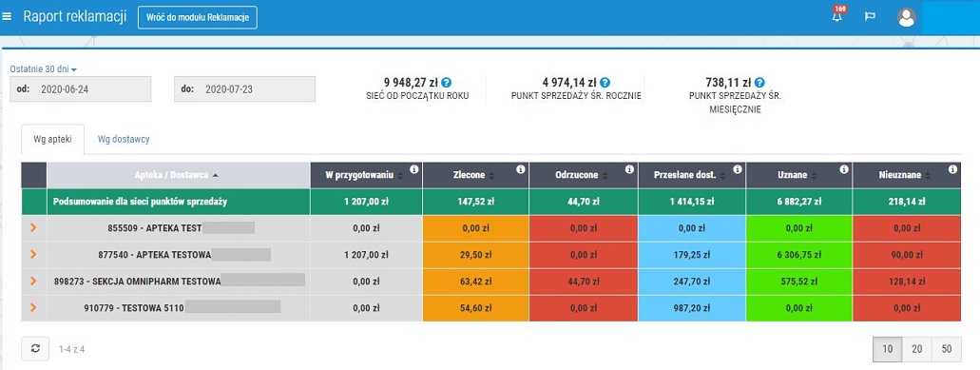Click help icon next to 4 974,14 zł

pyautogui.click(x=605, y=83)
